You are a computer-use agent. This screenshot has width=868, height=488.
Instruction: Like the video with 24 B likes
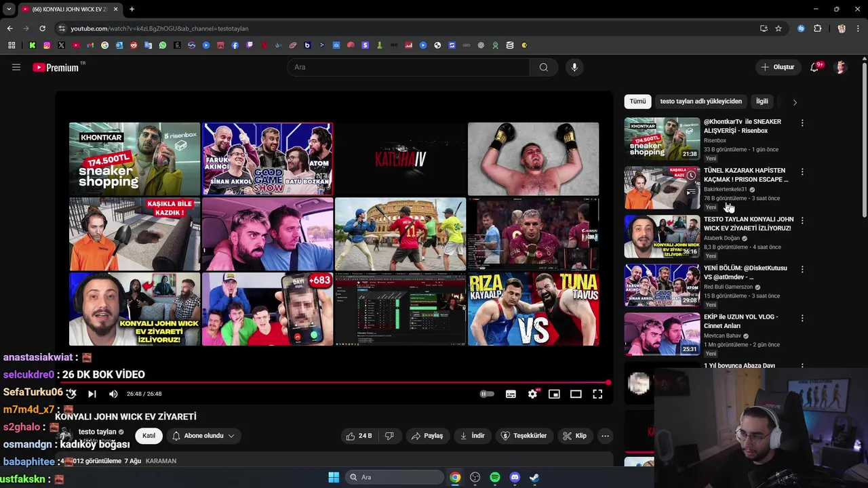[359, 436]
